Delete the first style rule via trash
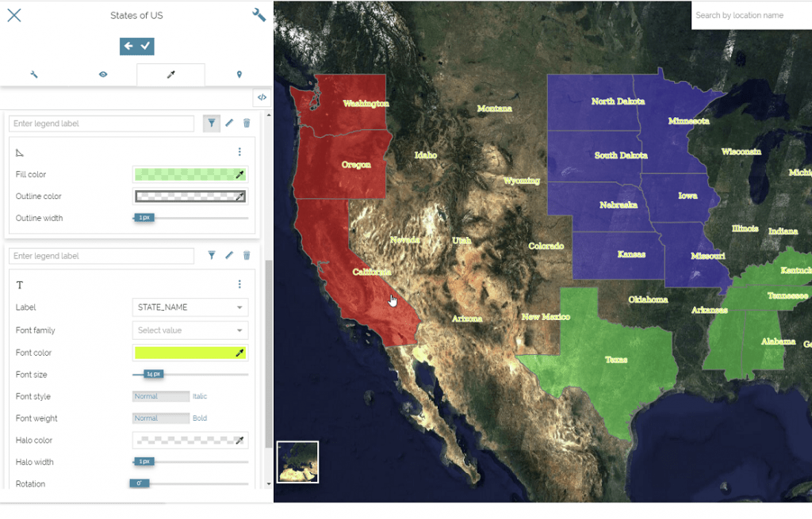Viewport: 812px width, 519px height. click(x=247, y=124)
